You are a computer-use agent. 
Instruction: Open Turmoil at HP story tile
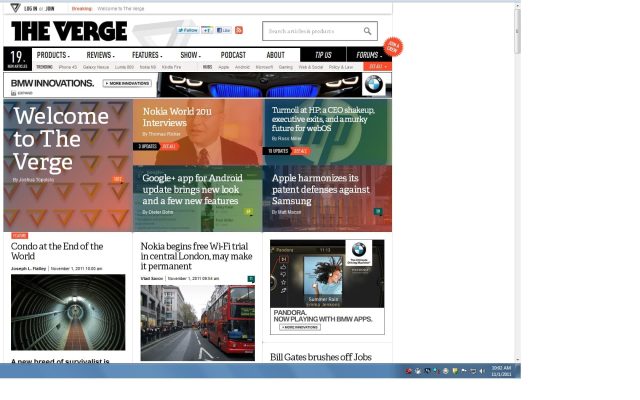tap(327, 132)
